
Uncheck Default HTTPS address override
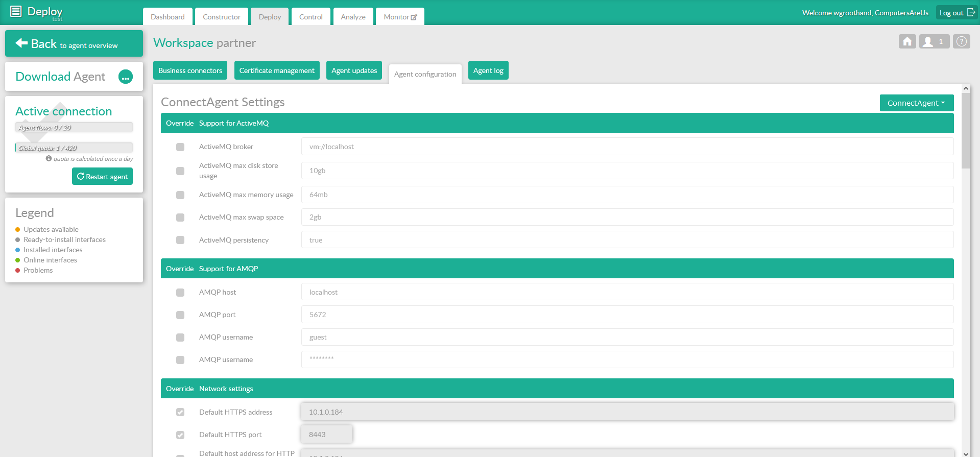tap(180, 412)
